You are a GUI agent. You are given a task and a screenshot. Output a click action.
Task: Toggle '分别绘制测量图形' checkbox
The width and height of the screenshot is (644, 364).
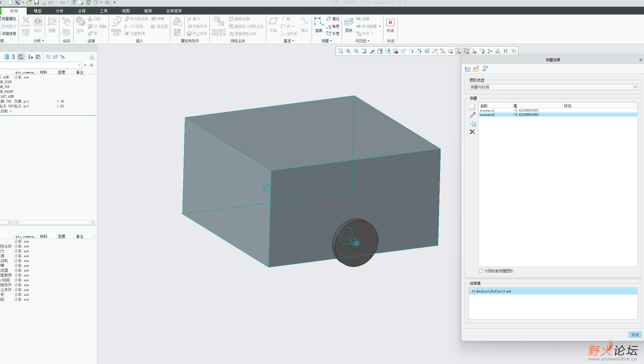click(x=481, y=271)
